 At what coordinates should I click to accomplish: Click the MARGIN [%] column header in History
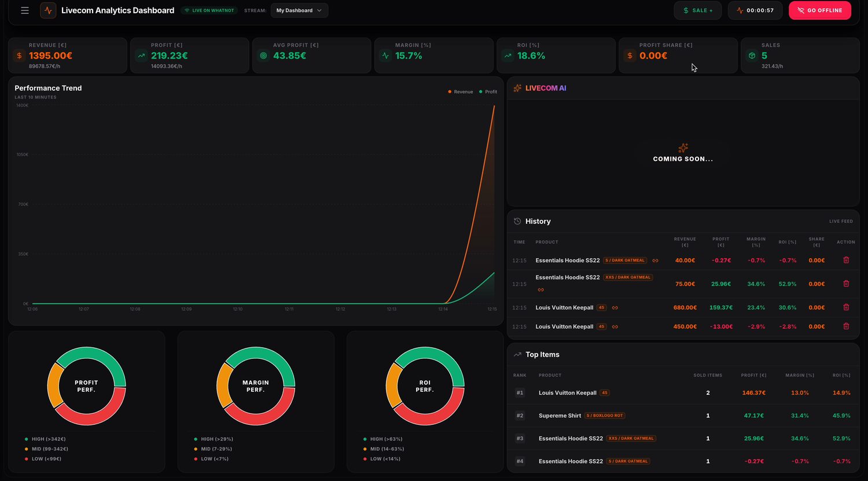[756, 242]
